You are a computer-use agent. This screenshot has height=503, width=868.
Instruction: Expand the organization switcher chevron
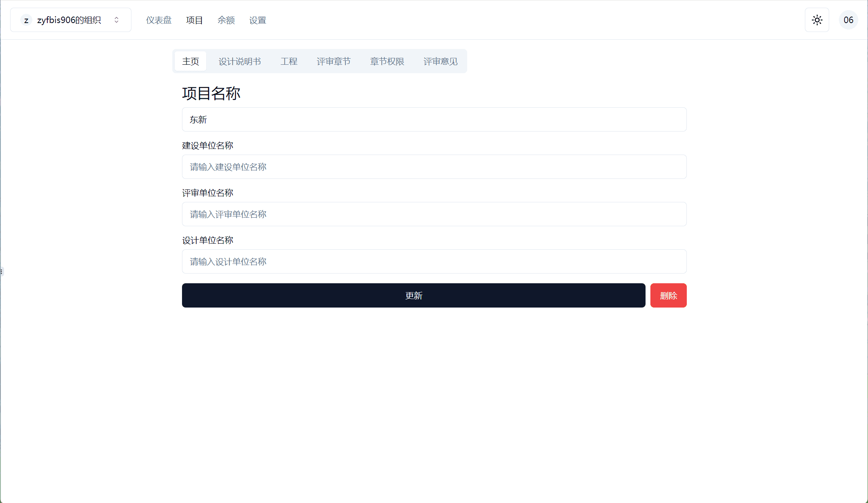pyautogui.click(x=116, y=20)
